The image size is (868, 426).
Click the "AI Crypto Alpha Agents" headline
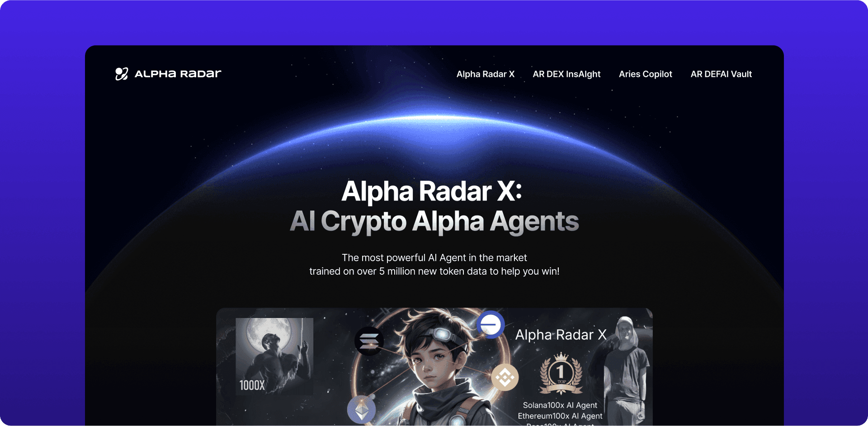point(434,221)
